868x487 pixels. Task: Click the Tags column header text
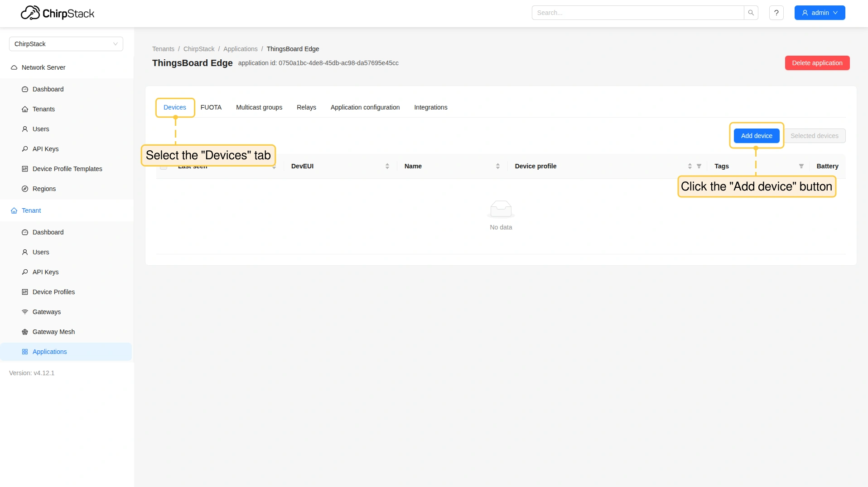[722, 166]
